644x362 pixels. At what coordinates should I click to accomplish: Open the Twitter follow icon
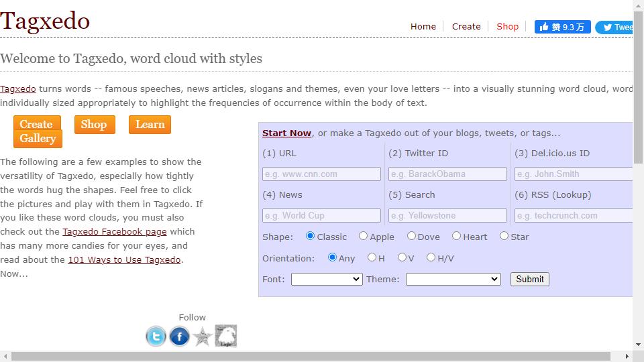coord(156,337)
